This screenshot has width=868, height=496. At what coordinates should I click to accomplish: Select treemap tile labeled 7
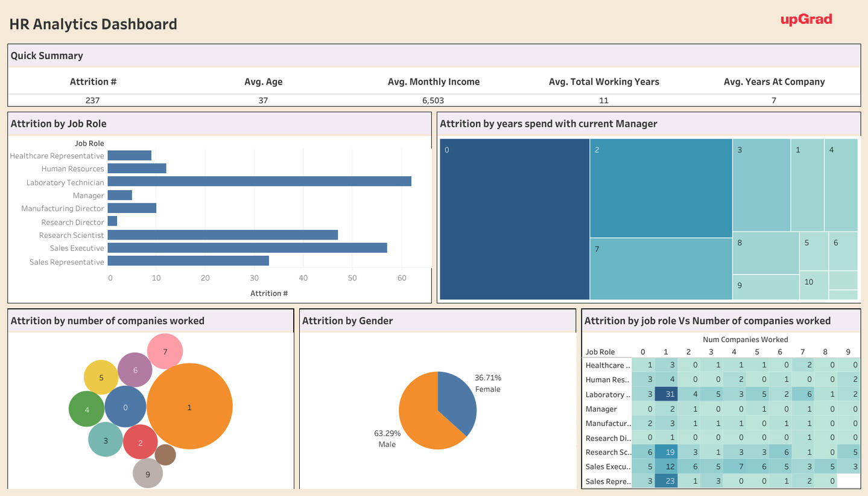pos(661,269)
